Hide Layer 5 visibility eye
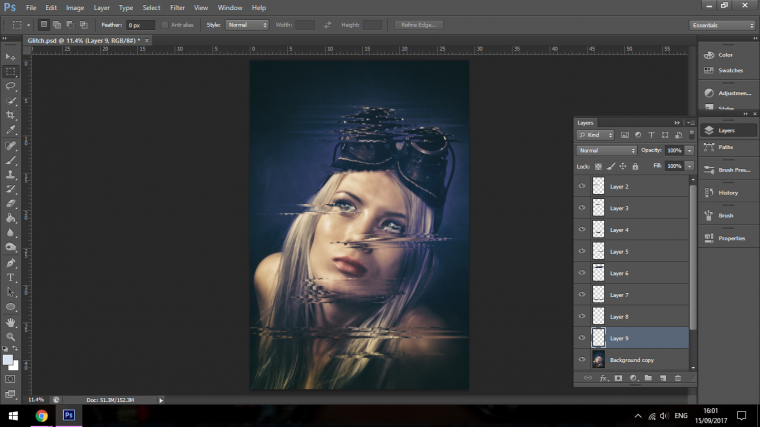This screenshot has width=760, height=427. tap(582, 251)
